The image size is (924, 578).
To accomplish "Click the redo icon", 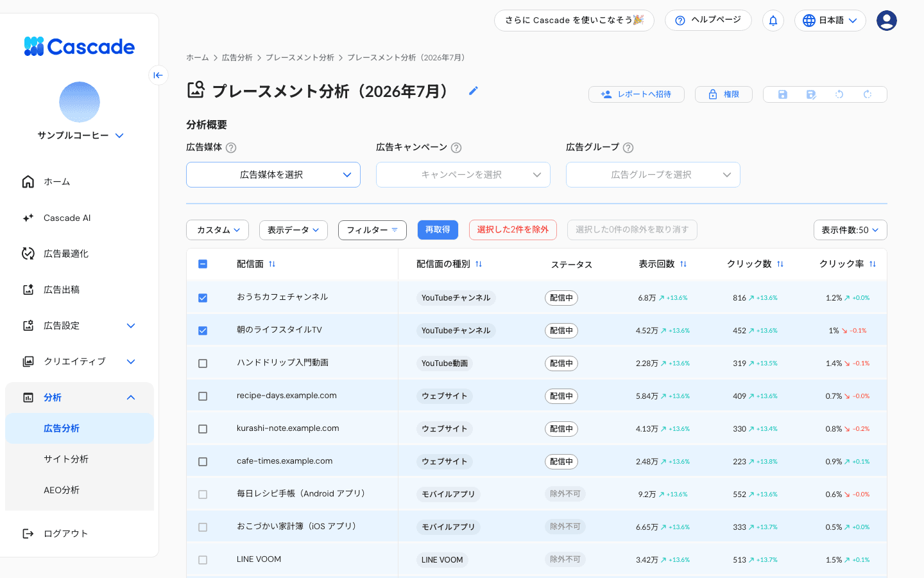I will [868, 94].
